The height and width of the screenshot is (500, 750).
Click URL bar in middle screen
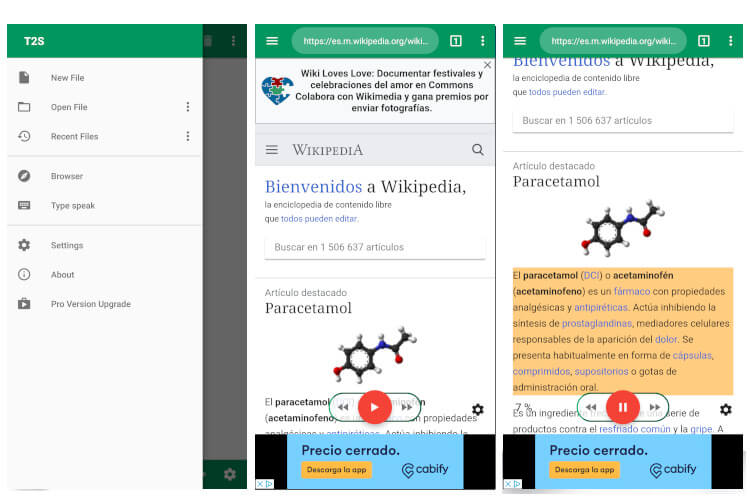pos(365,41)
